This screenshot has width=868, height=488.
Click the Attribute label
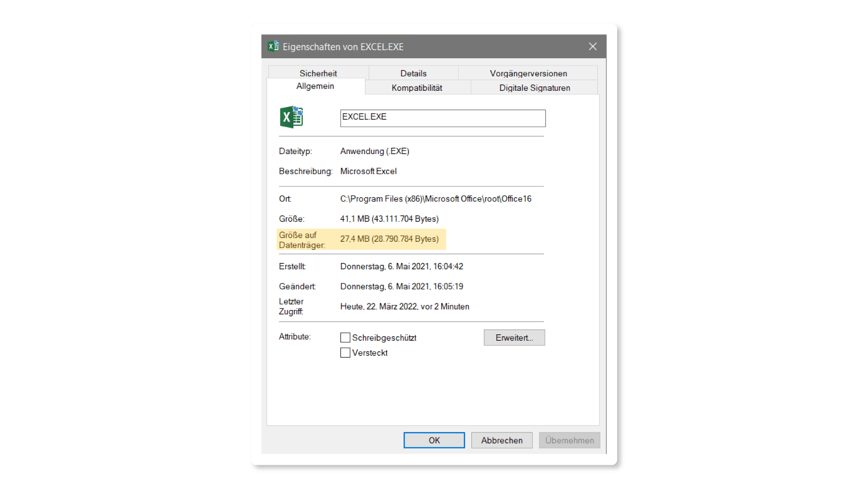pyautogui.click(x=295, y=337)
